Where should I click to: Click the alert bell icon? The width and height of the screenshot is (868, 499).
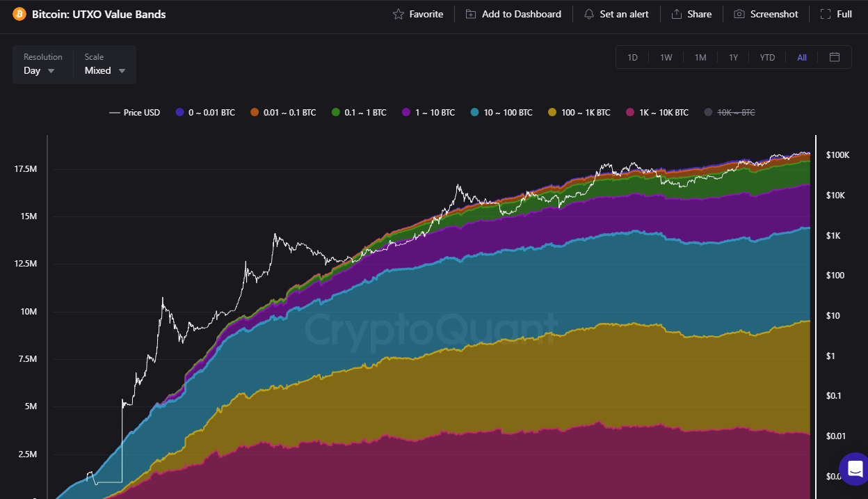point(589,14)
